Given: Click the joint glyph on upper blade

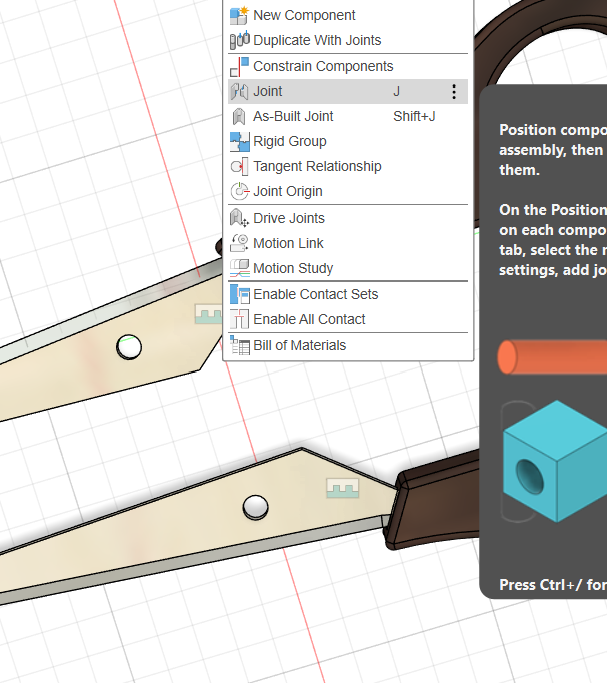Looking at the screenshot, I should [208, 315].
